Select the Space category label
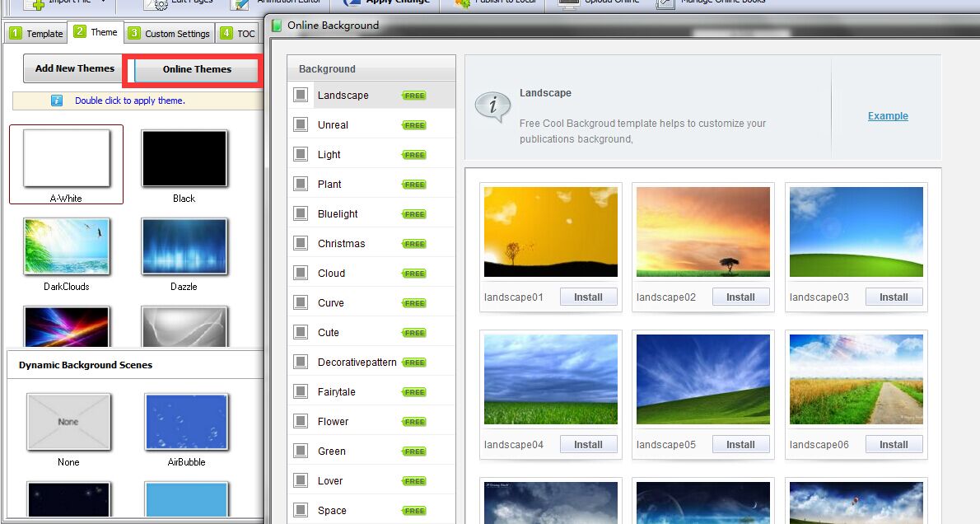Image resolution: width=980 pixels, height=524 pixels. click(x=332, y=511)
